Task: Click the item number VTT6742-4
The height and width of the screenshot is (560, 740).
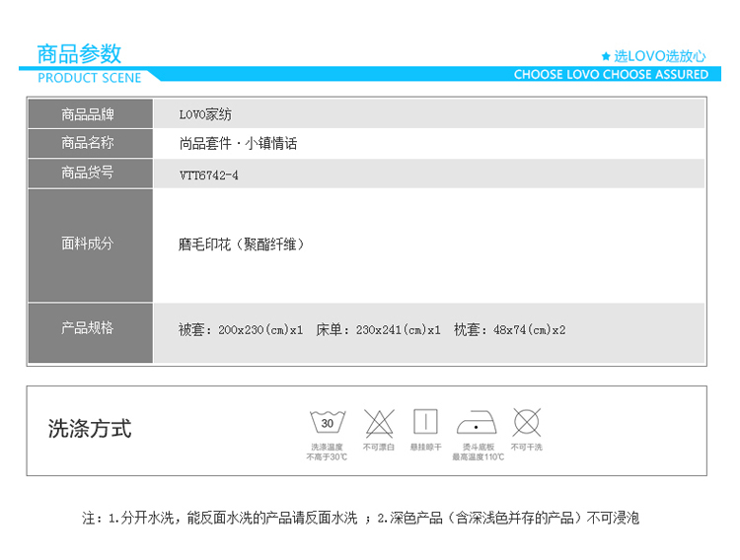Action: [208, 175]
